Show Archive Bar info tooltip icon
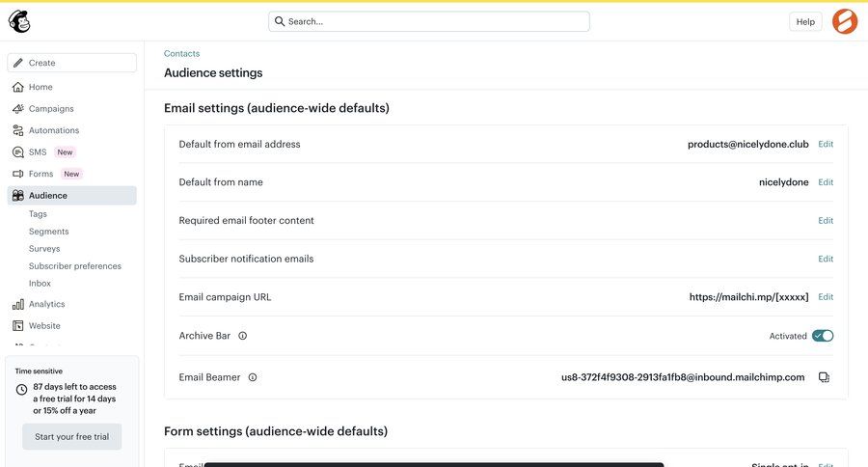The height and width of the screenshot is (467, 868). point(242,336)
